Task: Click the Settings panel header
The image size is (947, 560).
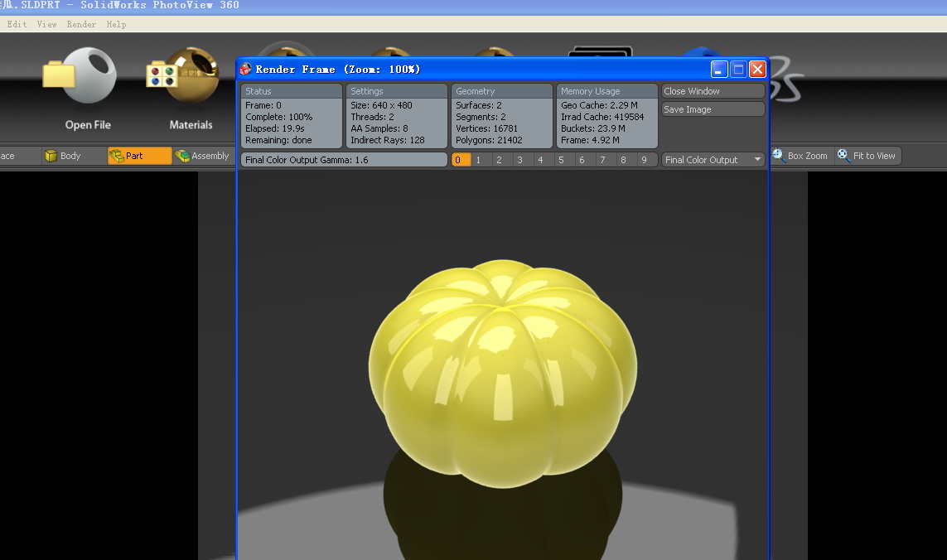Action: pos(397,91)
